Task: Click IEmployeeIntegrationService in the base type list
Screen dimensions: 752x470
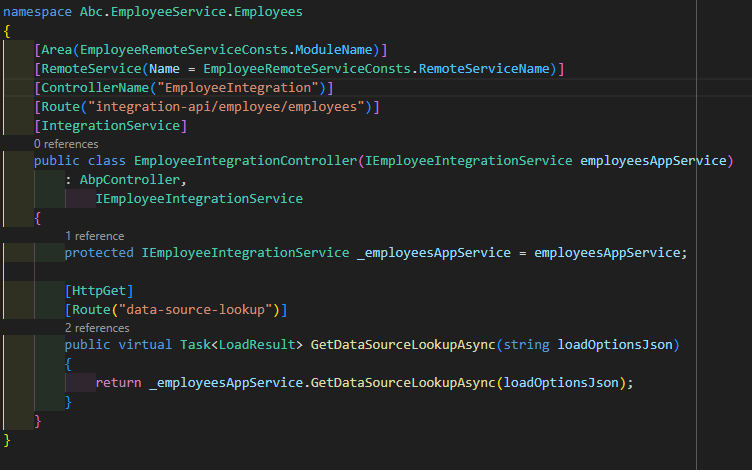Action: [x=199, y=198]
